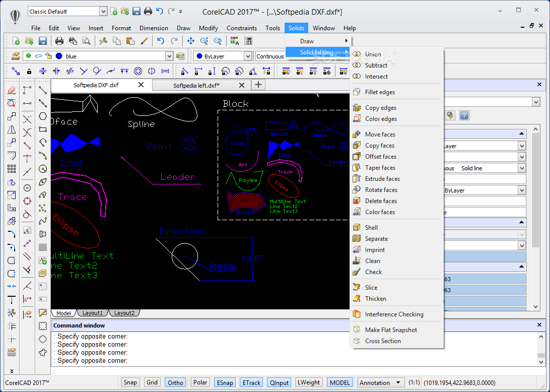Click the blue layer color circle
The height and width of the screenshot is (392, 550).
click(59, 56)
